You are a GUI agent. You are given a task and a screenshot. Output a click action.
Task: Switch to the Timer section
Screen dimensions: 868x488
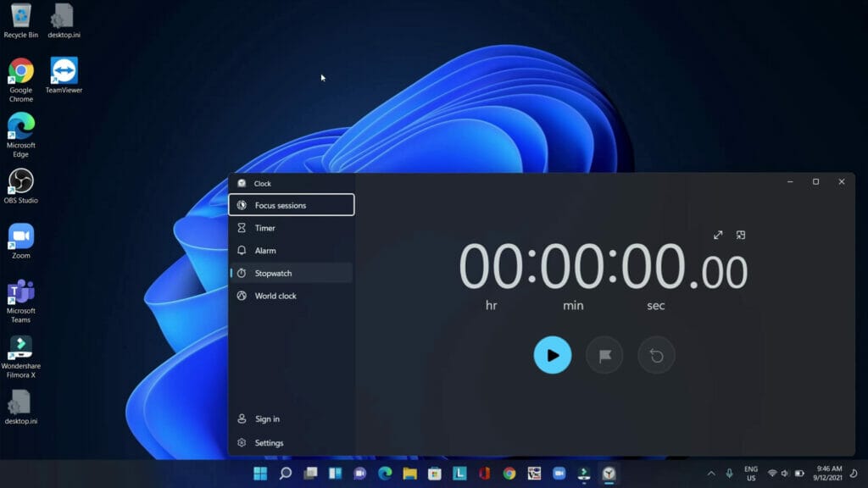(264, 227)
